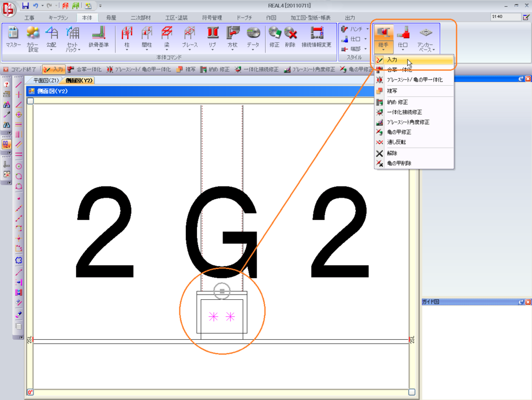Select the ブレース brace tool icon
The image size is (532, 400).
click(190, 33)
